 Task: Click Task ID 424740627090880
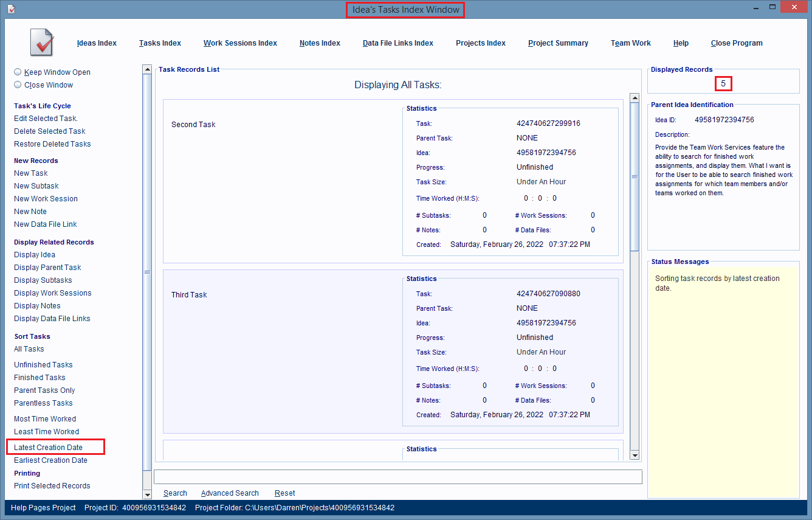[548, 294]
